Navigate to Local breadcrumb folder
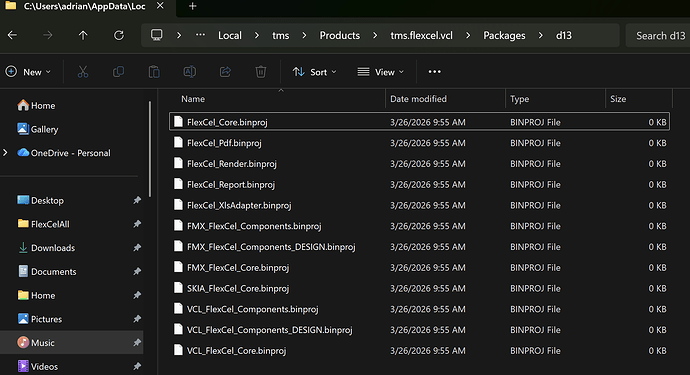Viewport: 690px width, 375px height. [x=230, y=35]
